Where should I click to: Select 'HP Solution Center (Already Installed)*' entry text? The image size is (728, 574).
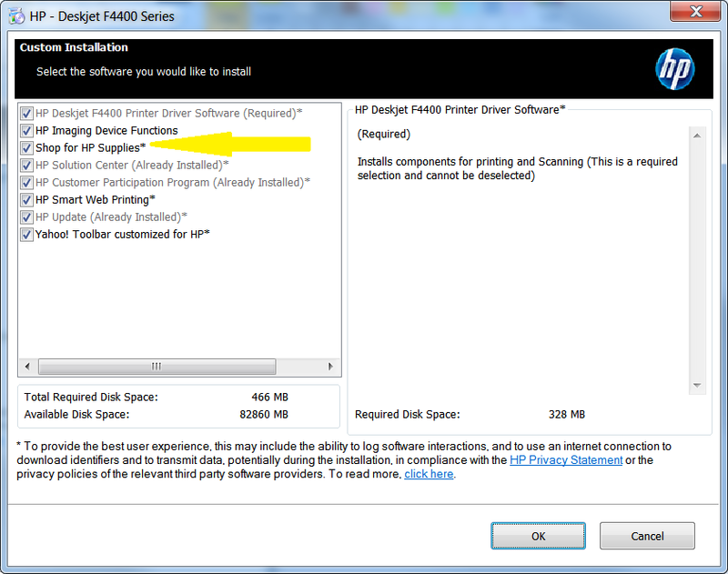pyautogui.click(x=132, y=166)
